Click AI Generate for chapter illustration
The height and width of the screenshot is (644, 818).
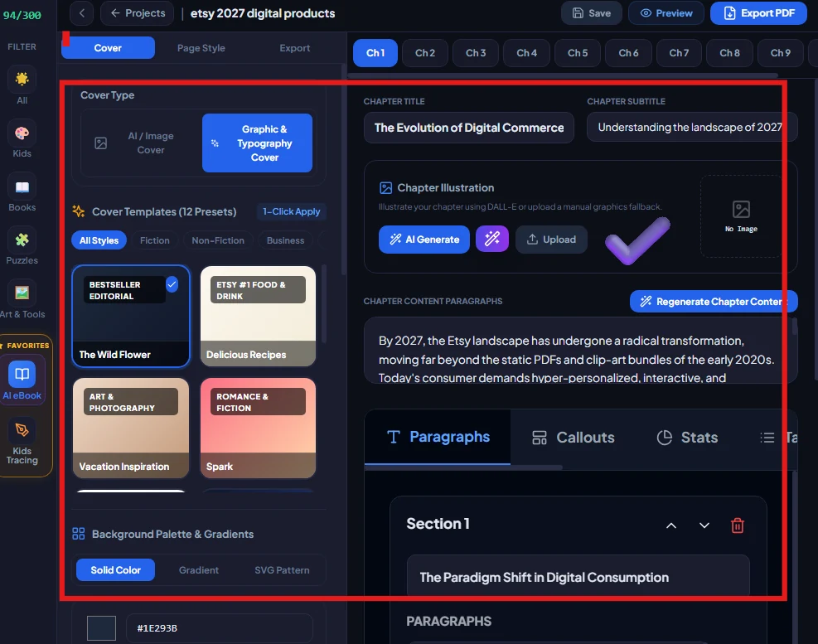424,239
